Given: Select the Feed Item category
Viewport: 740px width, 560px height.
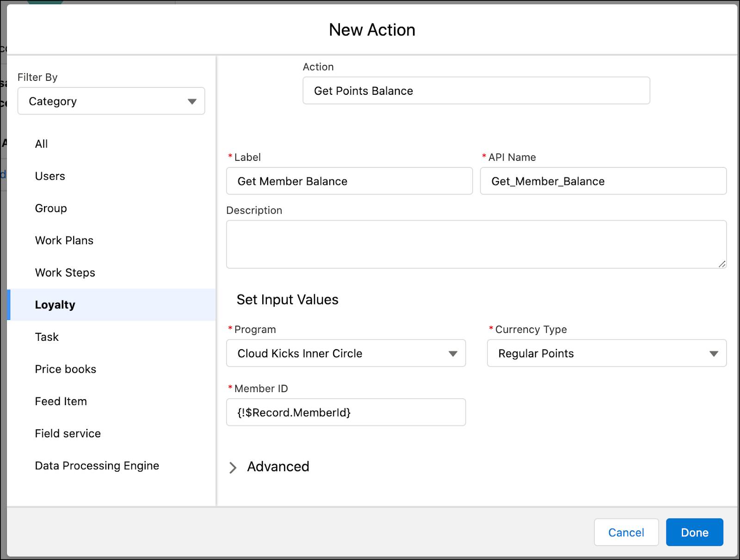Looking at the screenshot, I should pyautogui.click(x=61, y=401).
